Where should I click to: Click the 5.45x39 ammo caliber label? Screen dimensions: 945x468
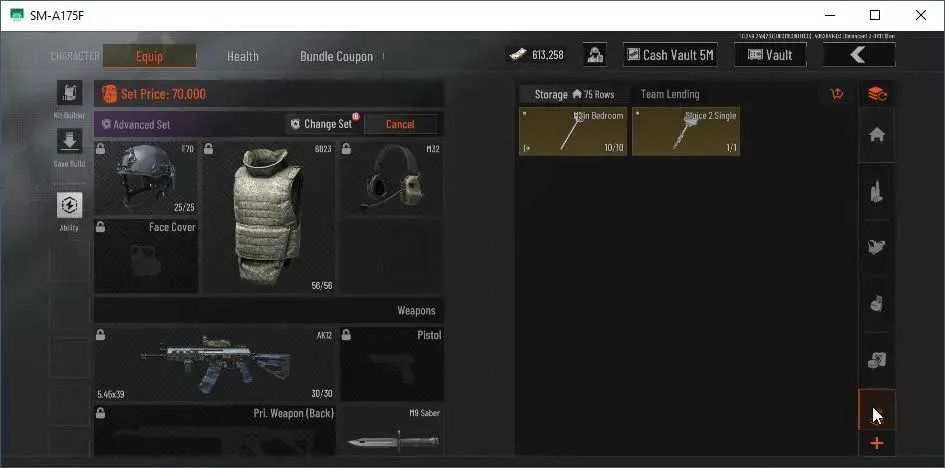coord(111,395)
